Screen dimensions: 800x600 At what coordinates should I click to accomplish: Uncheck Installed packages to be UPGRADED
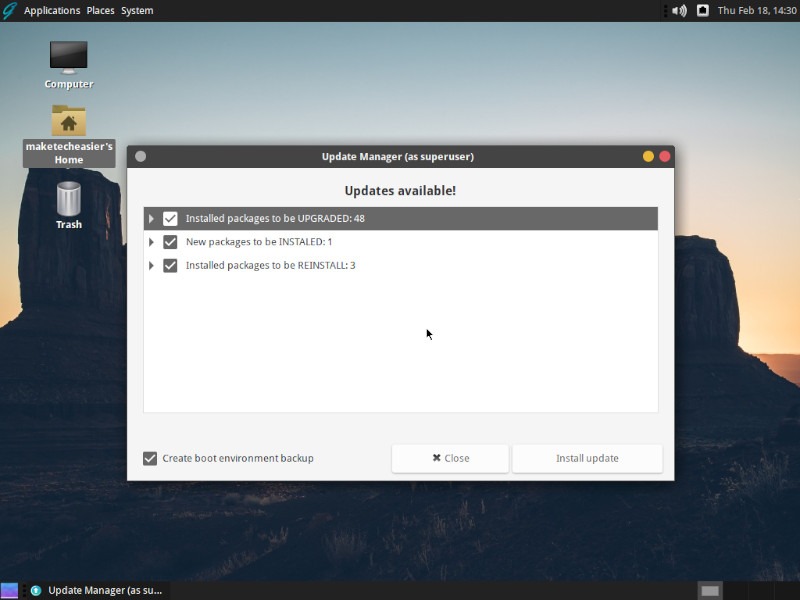tap(170, 217)
